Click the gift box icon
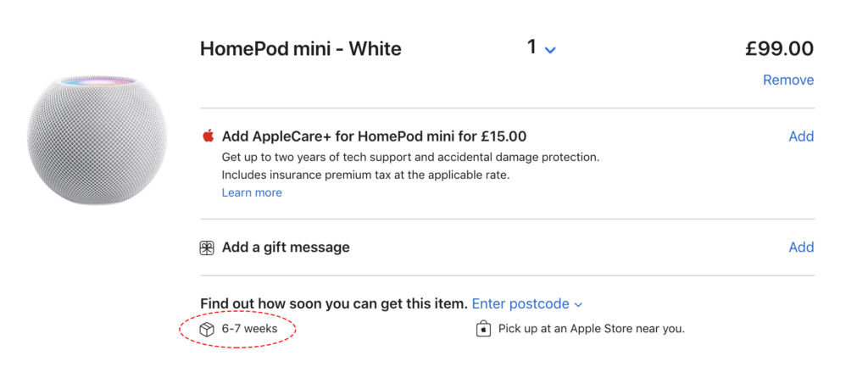The width and height of the screenshot is (868, 367). click(x=207, y=247)
